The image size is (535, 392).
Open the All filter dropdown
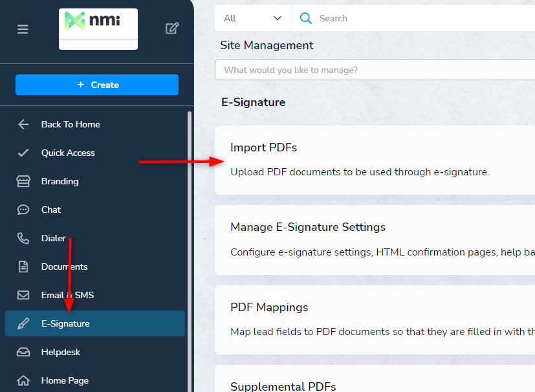click(252, 18)
